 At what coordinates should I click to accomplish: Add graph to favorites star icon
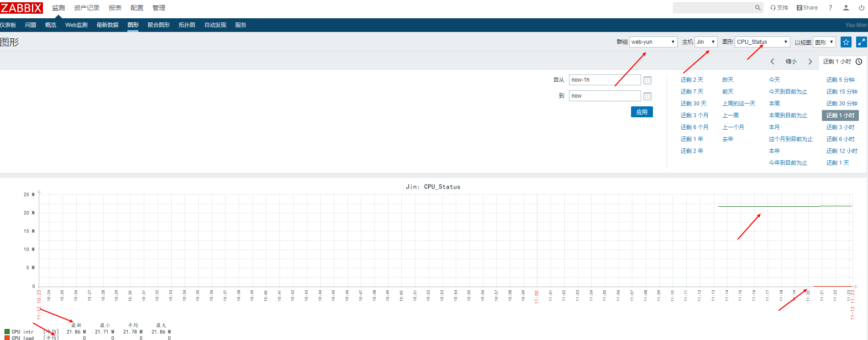pyautogui.click(x=846, y=42)
